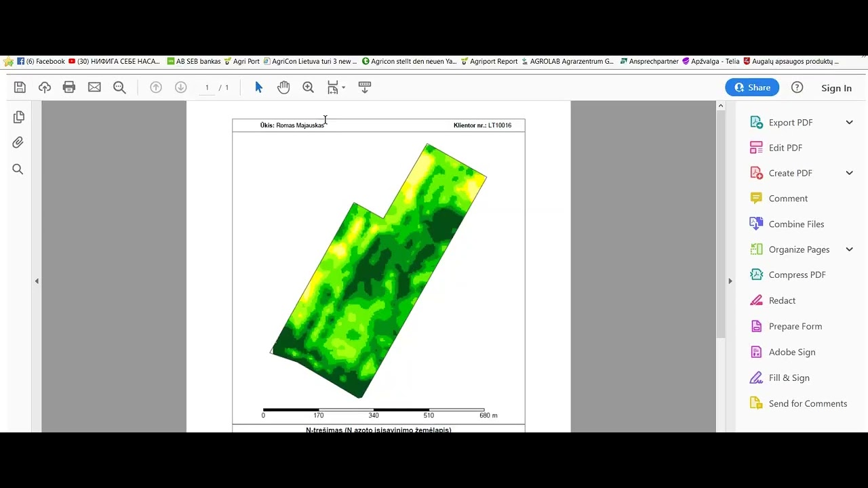
Task: Open AGROLAB Agrarzentrum bookmark
Action: pyautogui.click(x=568, y=62)
